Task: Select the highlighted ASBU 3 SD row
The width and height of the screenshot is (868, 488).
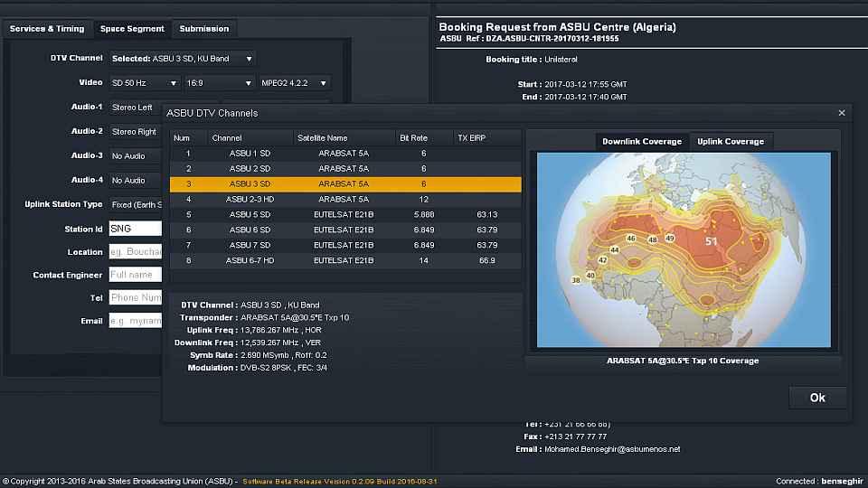Action: 345,183
